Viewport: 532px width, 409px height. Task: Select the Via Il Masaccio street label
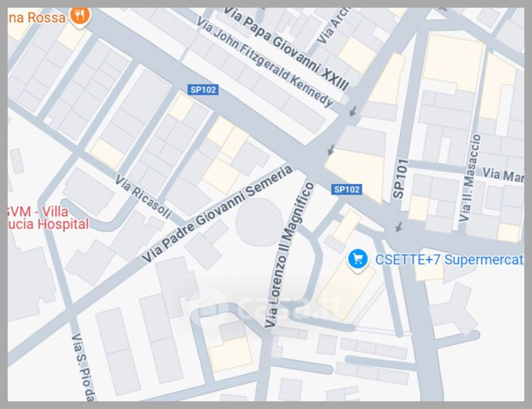[470, 178]
